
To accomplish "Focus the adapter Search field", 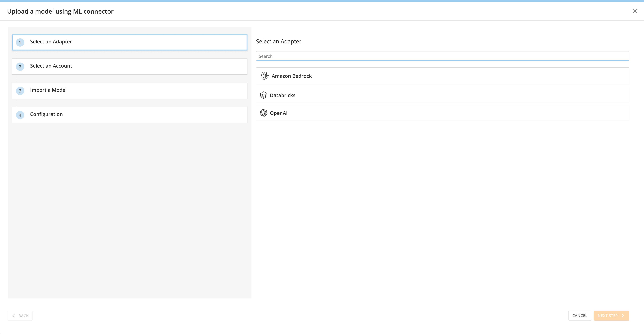I will [442, 56].
